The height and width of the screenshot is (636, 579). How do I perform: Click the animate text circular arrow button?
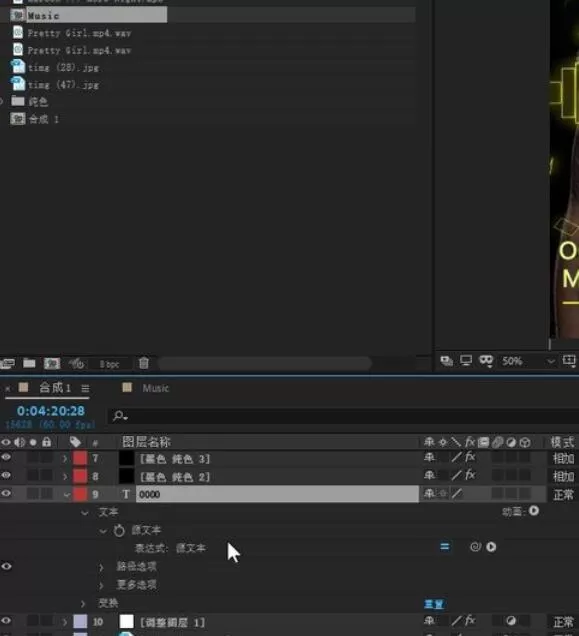point(534,511)
